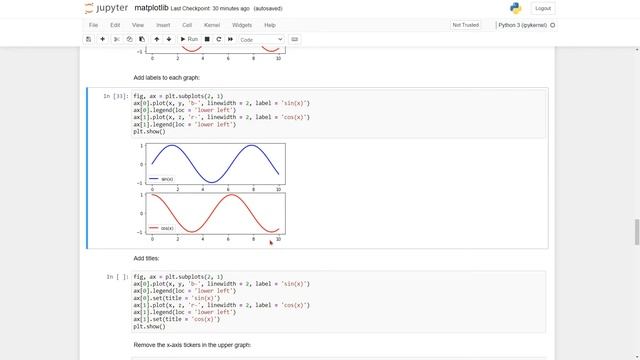Select the 'Add titles:' markdown cell
Viewport: 640px width, 360px height.
point(146,258)
